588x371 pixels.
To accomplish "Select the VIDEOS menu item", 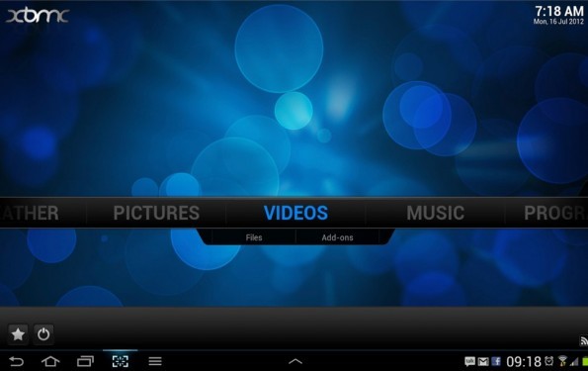I will (295, 213).
